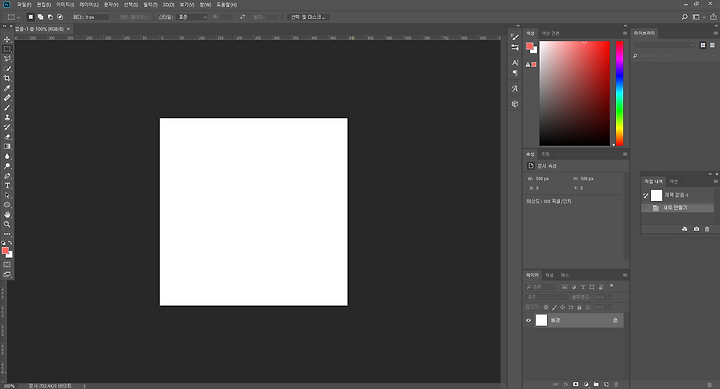Select the Healing Brush tool
The image size is (720, 389).
(7, 98)
